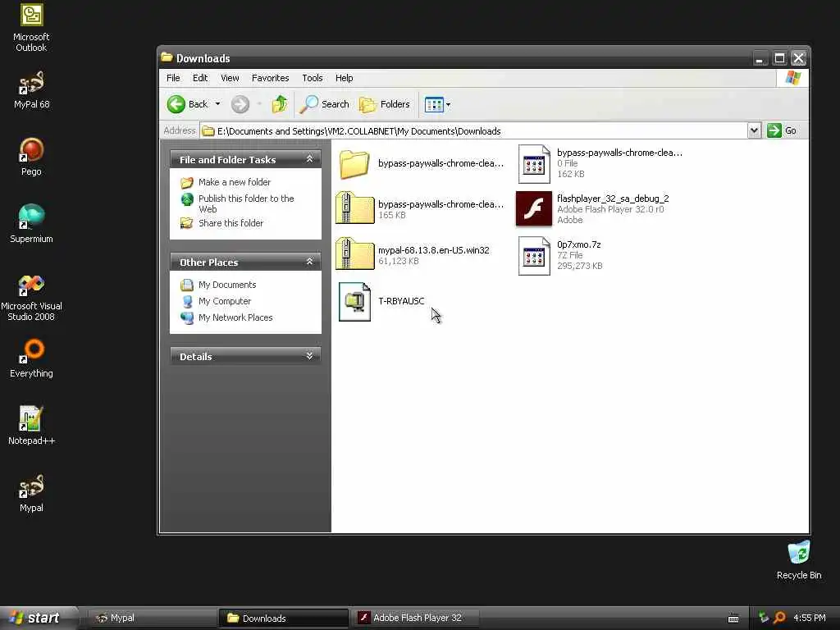Open the Edit menu
The image size is (840, 630).
click(x=200, y=78)
